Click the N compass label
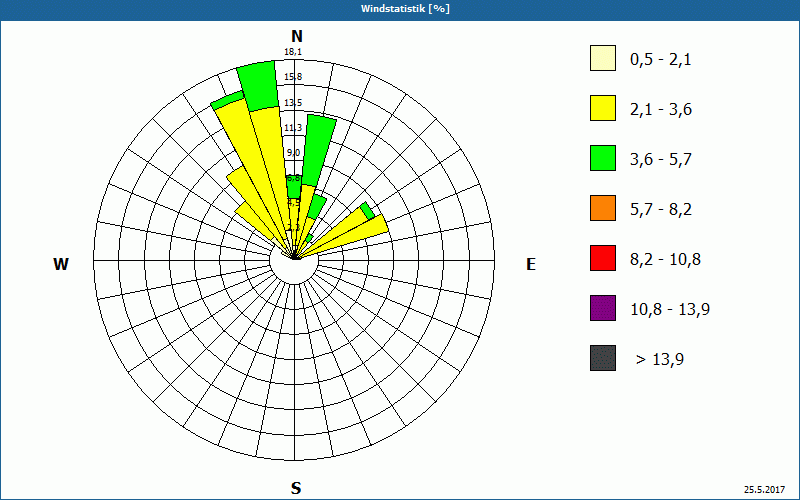The image size is (800, 500). 296,36
